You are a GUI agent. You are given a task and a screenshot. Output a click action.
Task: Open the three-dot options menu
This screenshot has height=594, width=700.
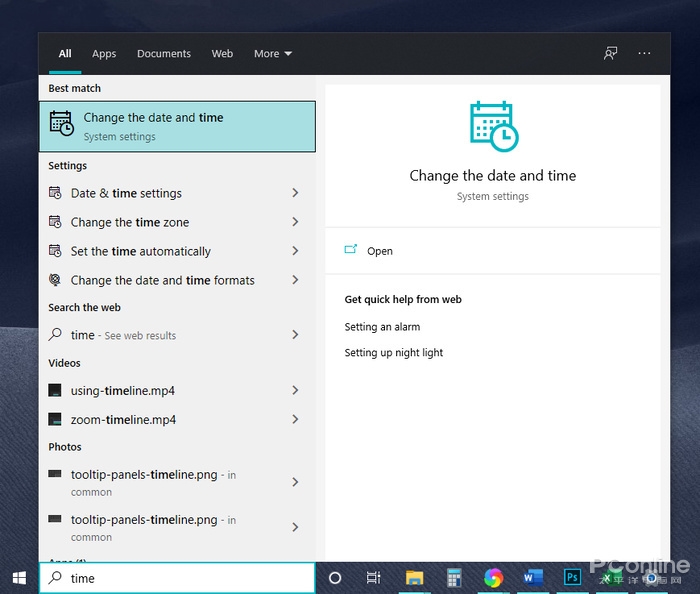pos(644,53)
